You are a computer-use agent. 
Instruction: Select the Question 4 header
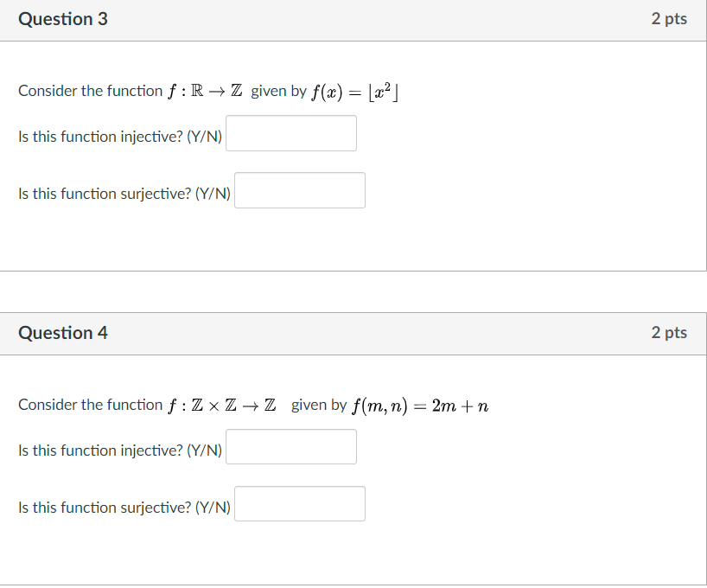[62, 332]
